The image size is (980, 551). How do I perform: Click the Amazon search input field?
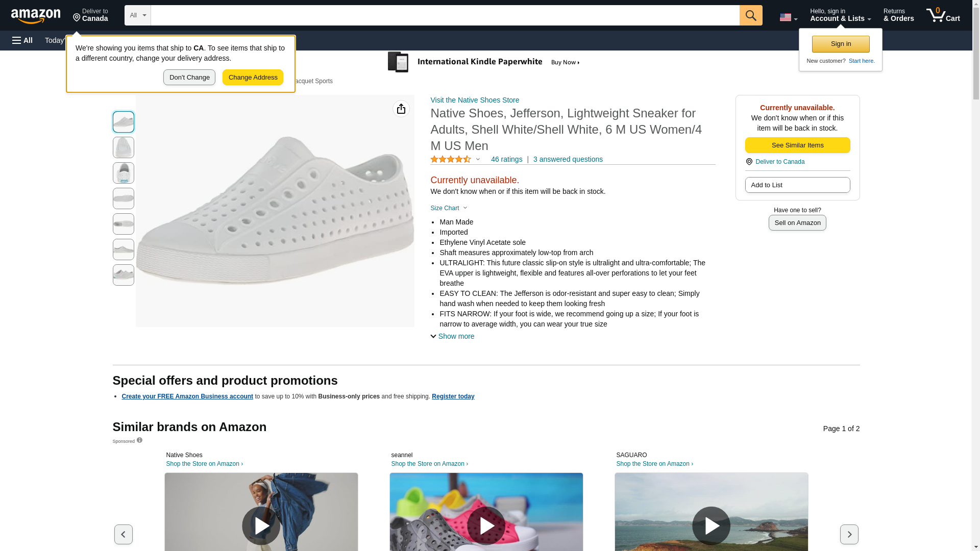click(445, 15)
